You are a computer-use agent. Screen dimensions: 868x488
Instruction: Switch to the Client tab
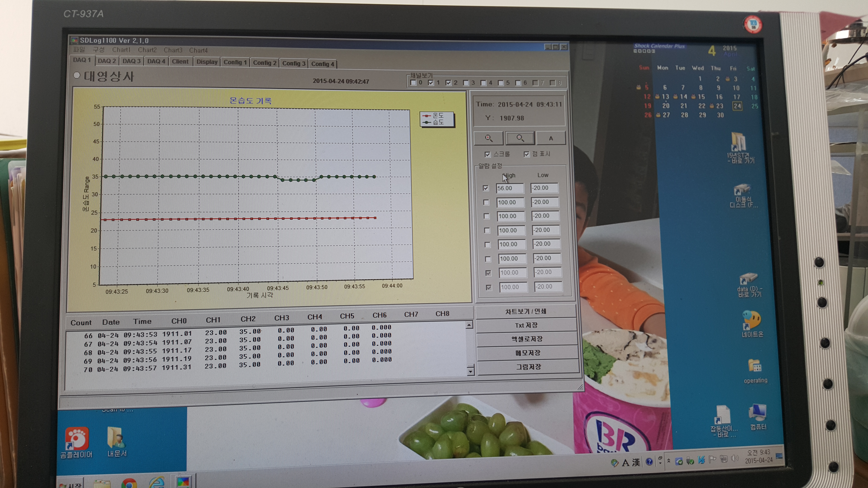pyautogui.click(x=180, y=62)
